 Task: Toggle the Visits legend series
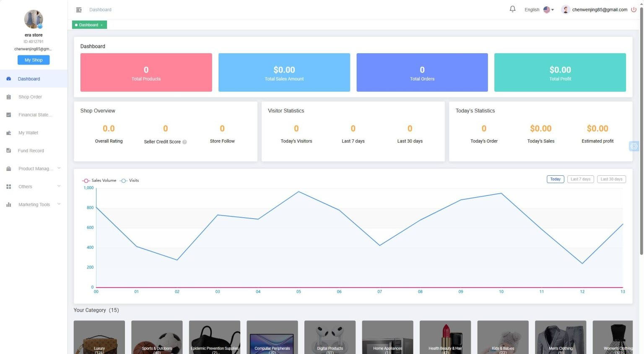click(x=129, y=180)
